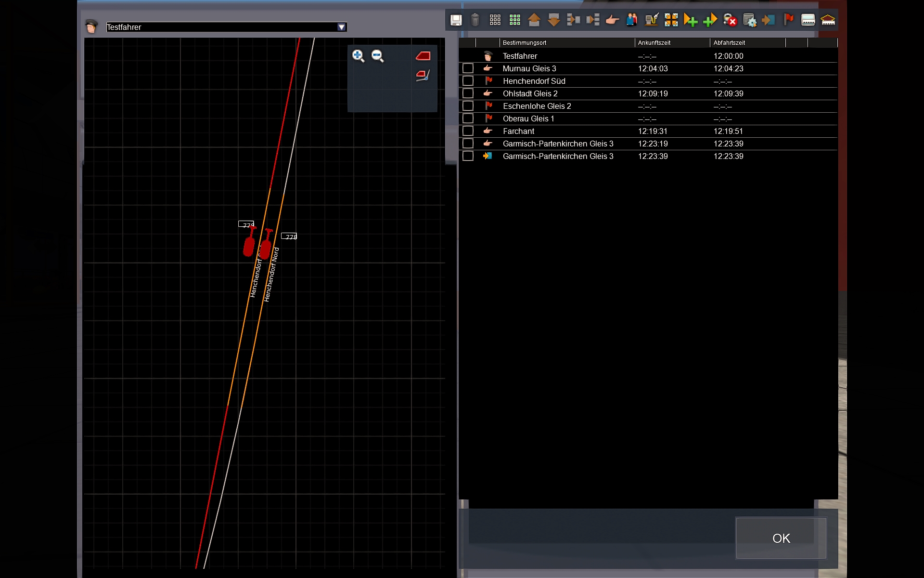Click the pointing hand stop icon
Viewport: 924px width, 578px height.
(612, 20)
